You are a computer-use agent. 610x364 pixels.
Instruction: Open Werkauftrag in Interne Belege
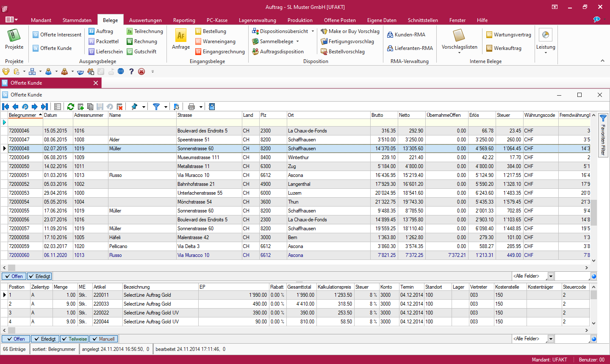point(504,48)
